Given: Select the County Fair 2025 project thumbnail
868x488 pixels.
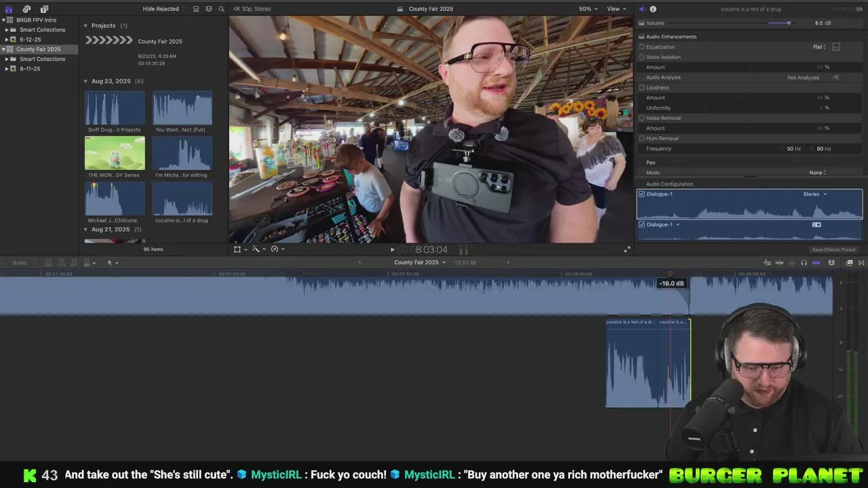Looking at the screenshot, I should pyautogui.click(x=108, y=41).
